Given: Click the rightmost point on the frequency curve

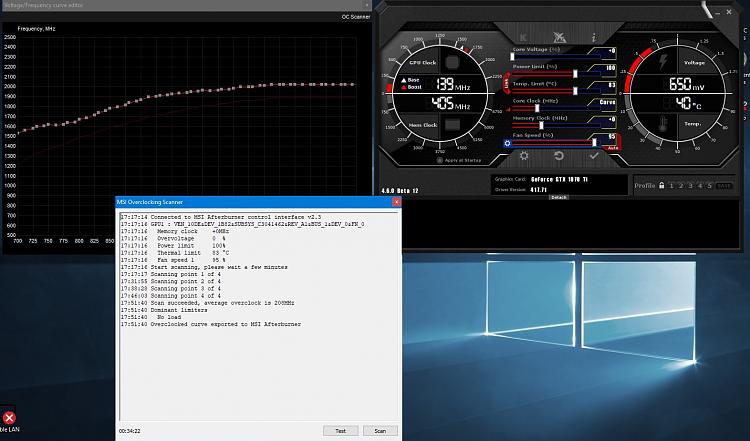Looking at the screenshot, I should pyautogui.click(x=353, y=85).
